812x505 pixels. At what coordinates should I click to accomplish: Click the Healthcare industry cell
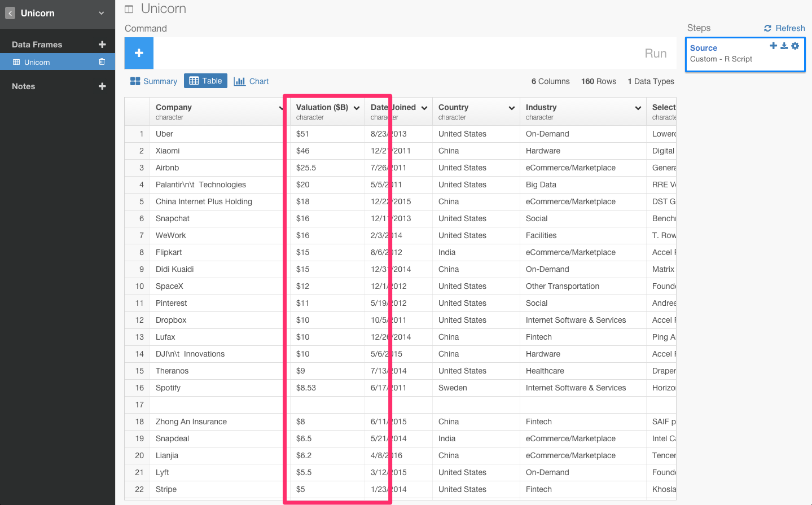[x=583, y=371]
